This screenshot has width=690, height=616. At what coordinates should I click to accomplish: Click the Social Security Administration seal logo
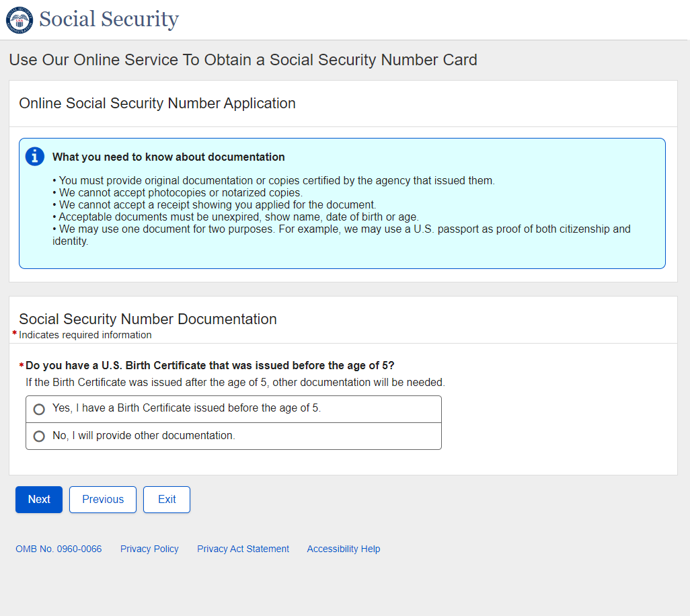19,20
